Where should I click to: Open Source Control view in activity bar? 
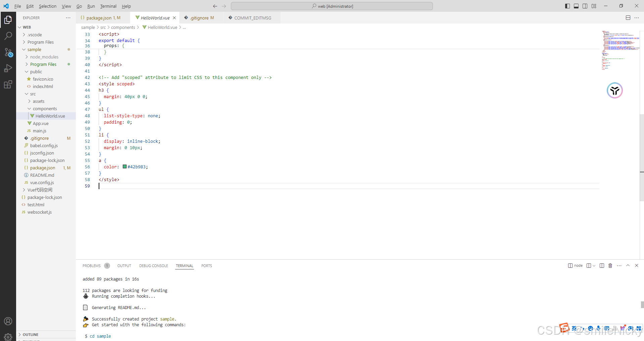click(x=8, y=52)
